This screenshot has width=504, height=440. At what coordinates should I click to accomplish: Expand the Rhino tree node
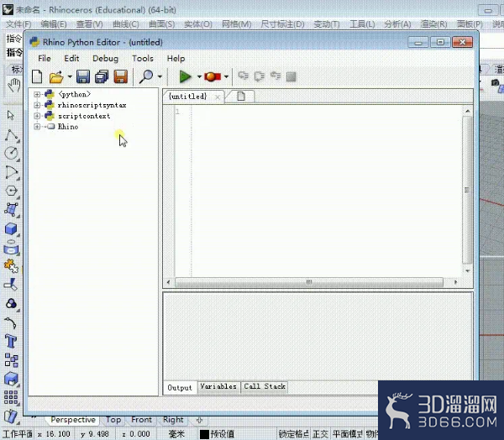point(37,127)
